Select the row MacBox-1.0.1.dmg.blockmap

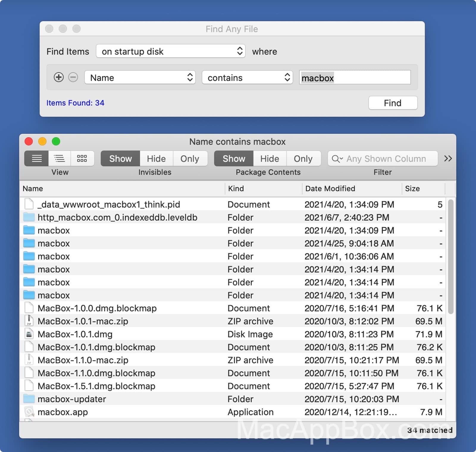click(x=233, y=347)
